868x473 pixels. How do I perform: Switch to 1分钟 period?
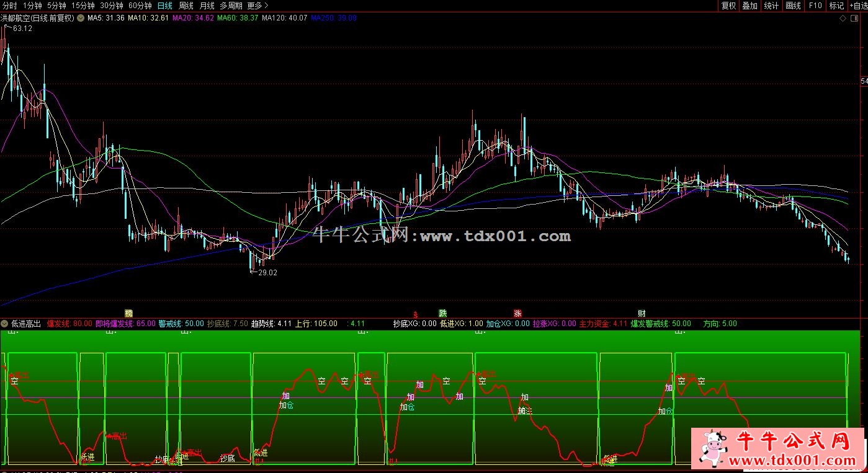[32, 6]
